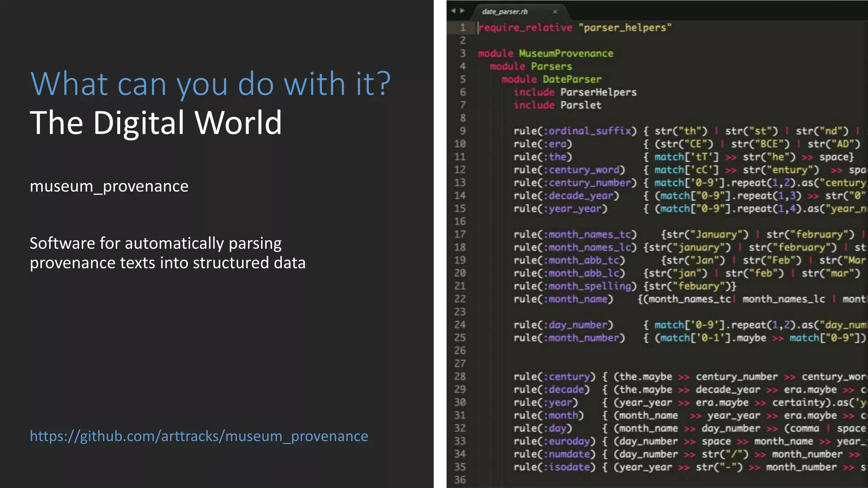Image resolution: width=868 pixels, height=488 pixels.
Task: Close the date_parser.rb tab
Action: pos(555,12)
